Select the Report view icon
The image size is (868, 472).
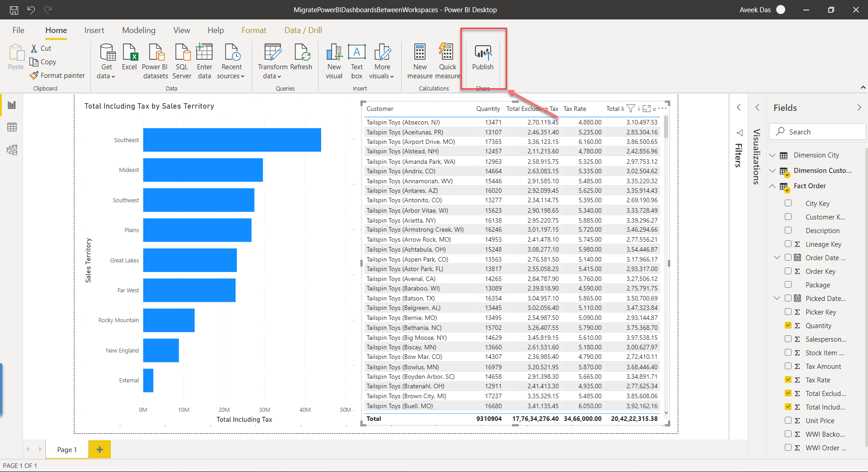coord(12,105)
